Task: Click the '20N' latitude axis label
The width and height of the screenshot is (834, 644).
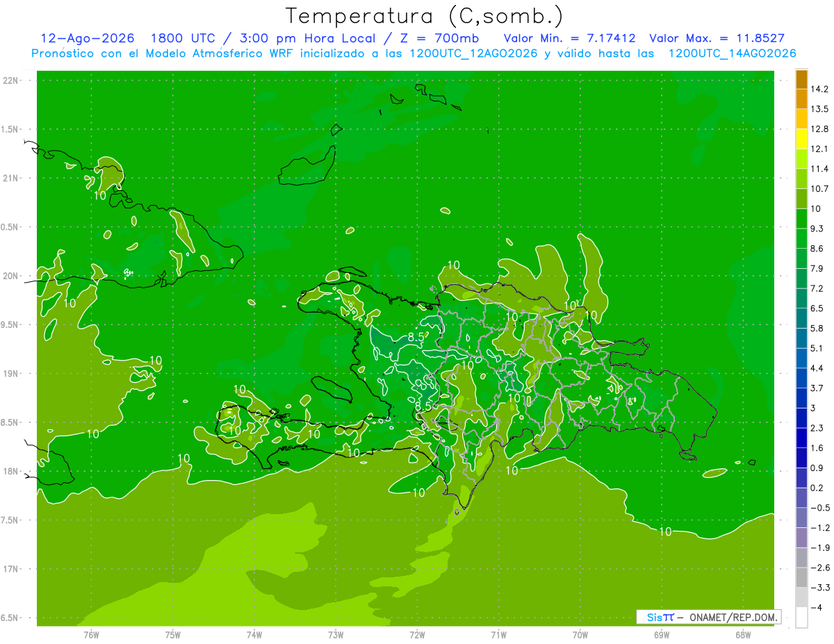Action: (11, 276)
